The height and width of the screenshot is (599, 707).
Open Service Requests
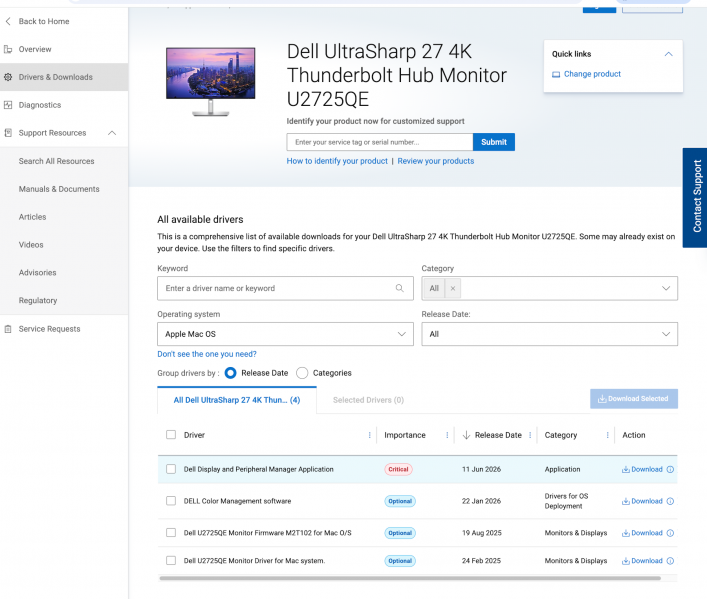[49, 329]
